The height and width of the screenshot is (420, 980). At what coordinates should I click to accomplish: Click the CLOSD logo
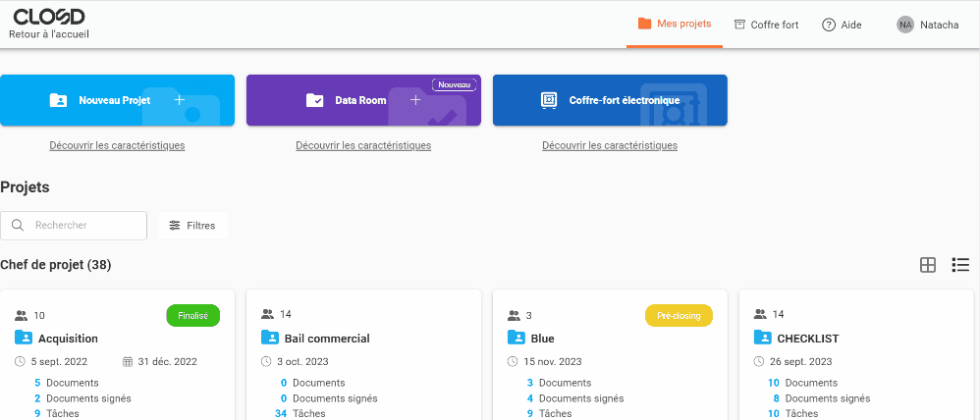49,16
